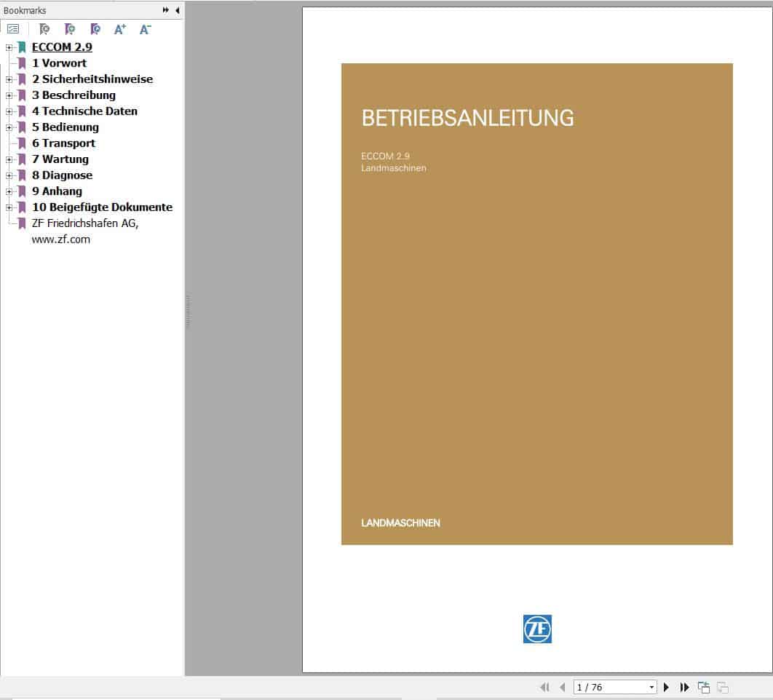Expand the 8 Diagnose node
773x700 pixels.
[9, 175]
